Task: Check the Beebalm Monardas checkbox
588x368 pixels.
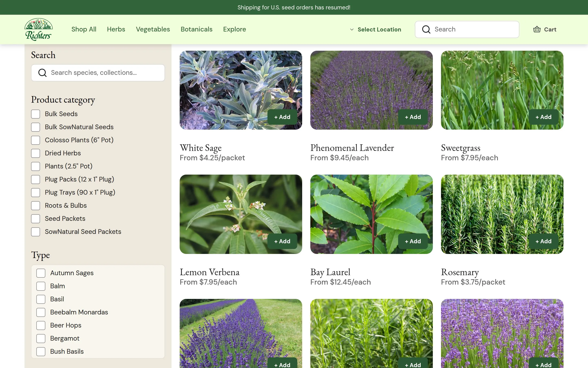Action: coord(41,312)
